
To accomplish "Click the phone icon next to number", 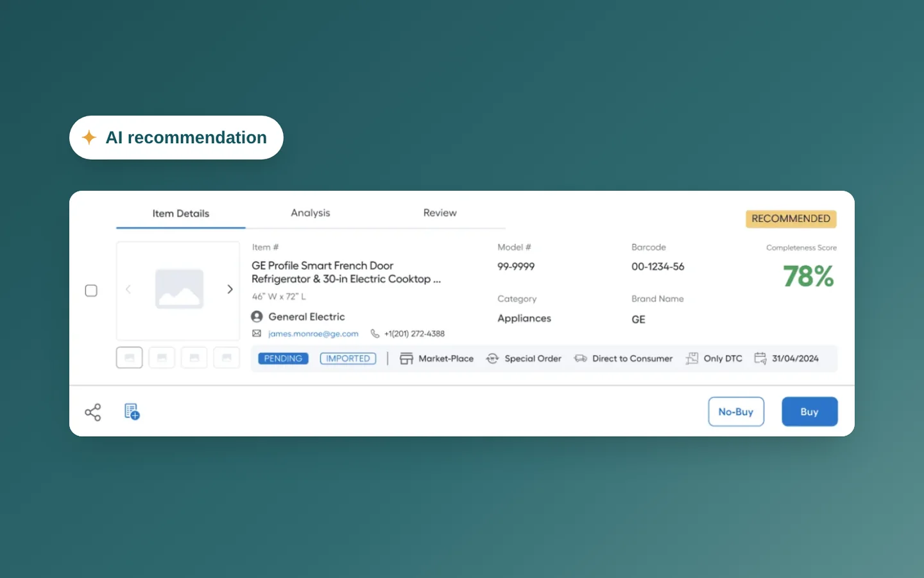I will (375, 333).
